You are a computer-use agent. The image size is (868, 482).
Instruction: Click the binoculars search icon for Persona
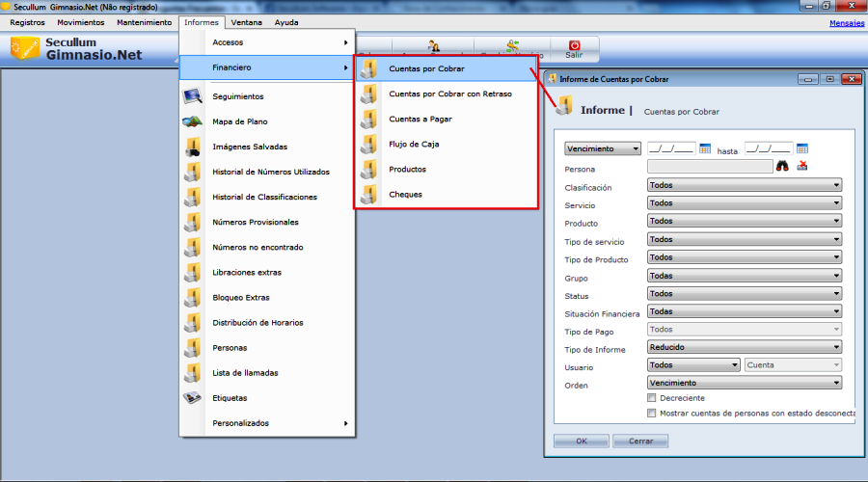[x=783, y=167]
